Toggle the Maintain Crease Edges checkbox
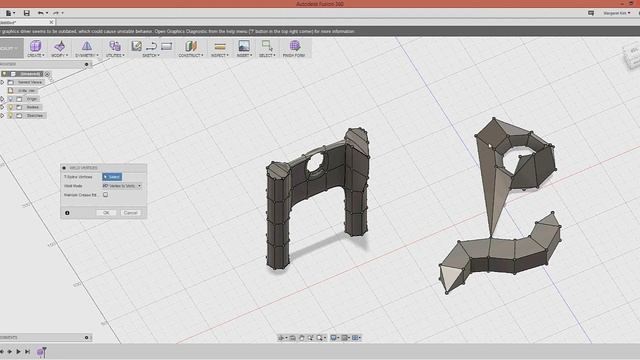The height and width of the screenshot is (360, 640). point(105,195)
